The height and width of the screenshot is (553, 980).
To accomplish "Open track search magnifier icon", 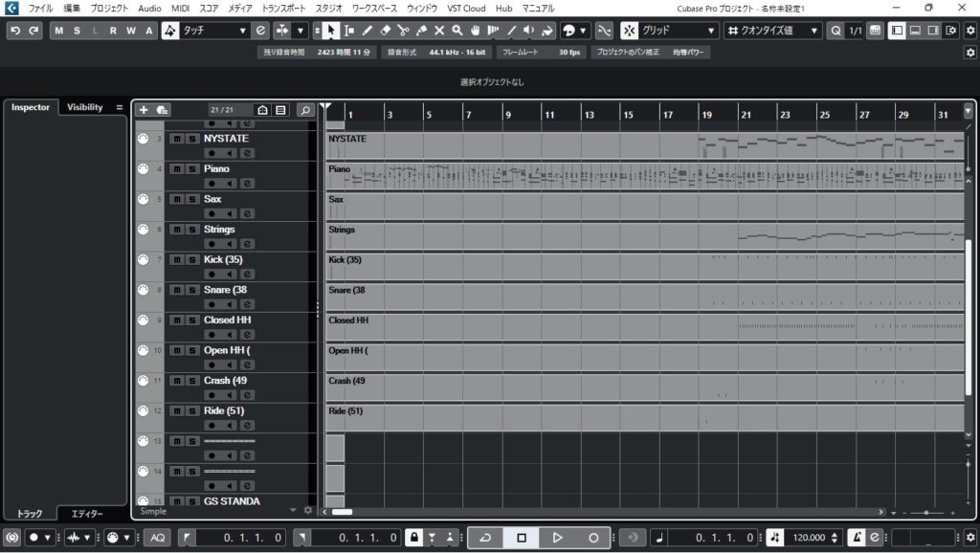I will coord(304,110).
